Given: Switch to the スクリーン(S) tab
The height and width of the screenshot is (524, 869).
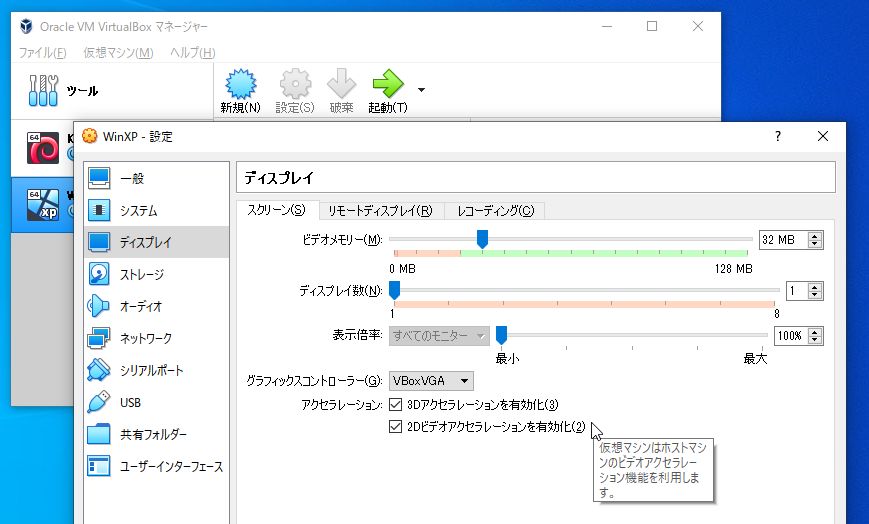Looking at the screenshot, I should (277, 210).
